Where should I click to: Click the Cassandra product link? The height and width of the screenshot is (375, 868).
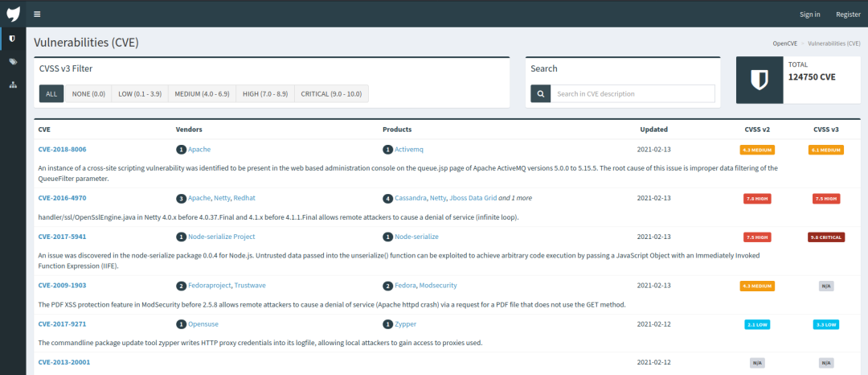[410, 198]
